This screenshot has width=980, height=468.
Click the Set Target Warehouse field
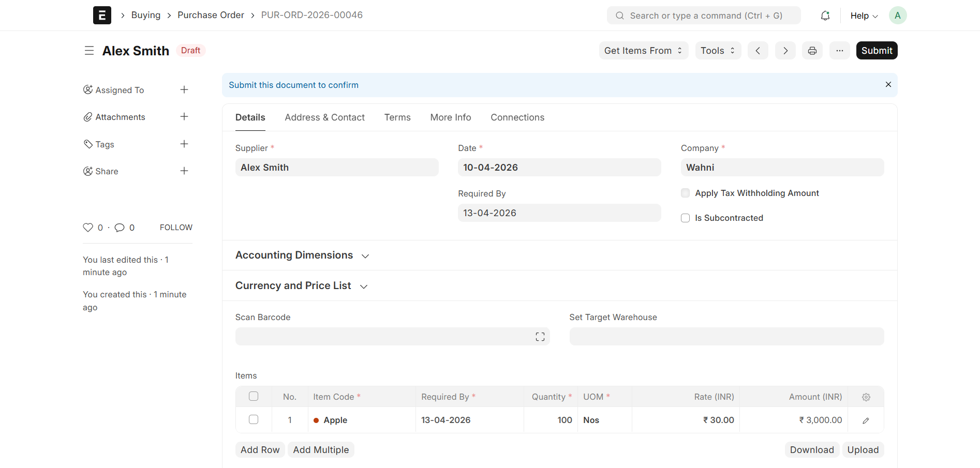click(x=727, y=337)
